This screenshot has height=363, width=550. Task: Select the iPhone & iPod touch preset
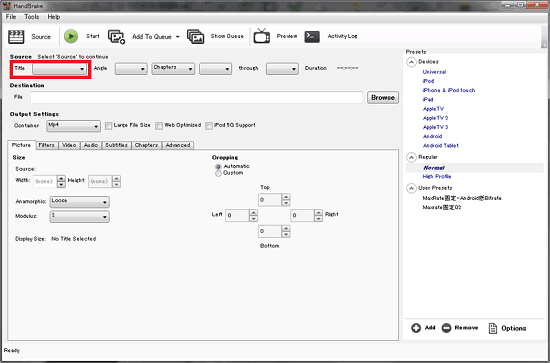(449, 90)
